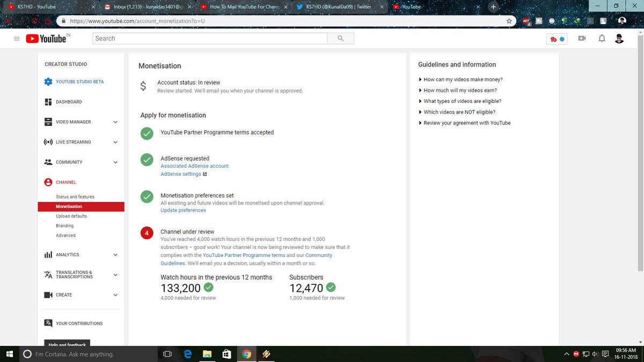Open YouTube Studio Beta

[80, 82]
